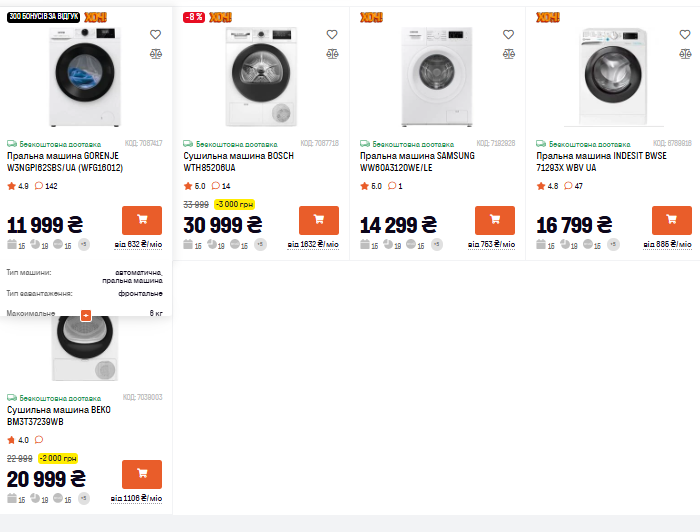Add SAMSUNG washing machine to cart
The image size is (700, 532).
495,220
